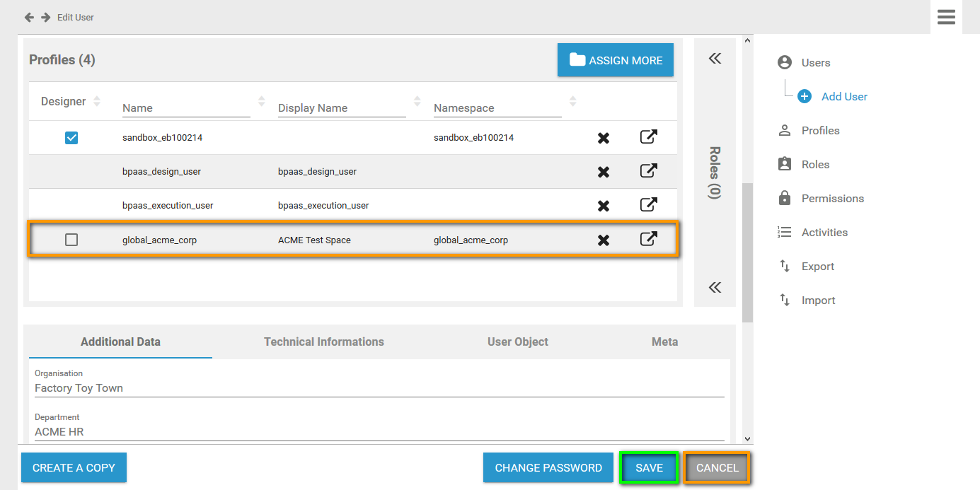Remove the global_acme_corp profile with X
This screenshot has height=490, width=980.
(603, 240)
